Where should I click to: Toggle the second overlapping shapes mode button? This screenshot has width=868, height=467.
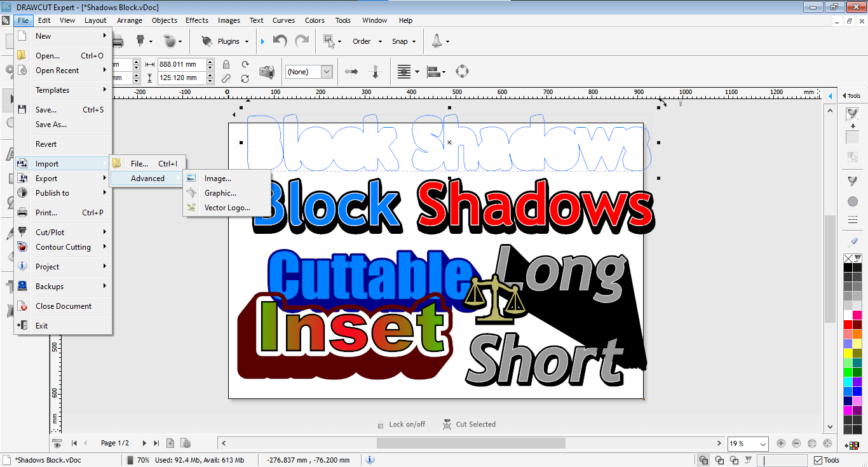pyautogui.click(x=719, y=460)
